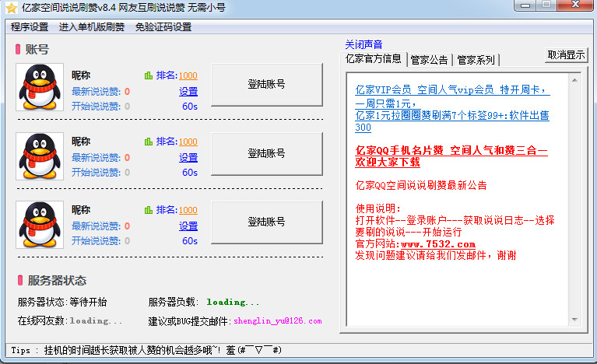Open 进入单机版刷赞 menu
Viewport: 597px width, 364px height.
pyautogui.click(x=92, y=27)
